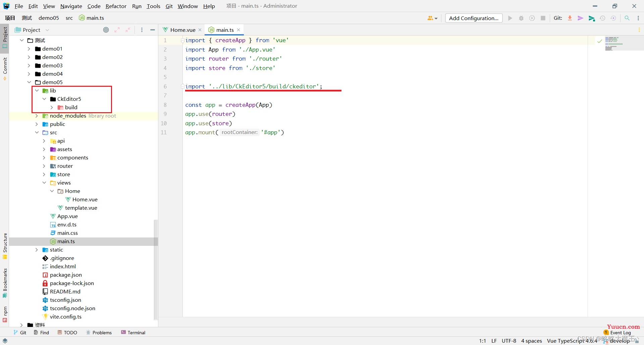The width and height of the screenshot is (644, 345).
Task: Click the Git push icon
Action: click(592, 18)
